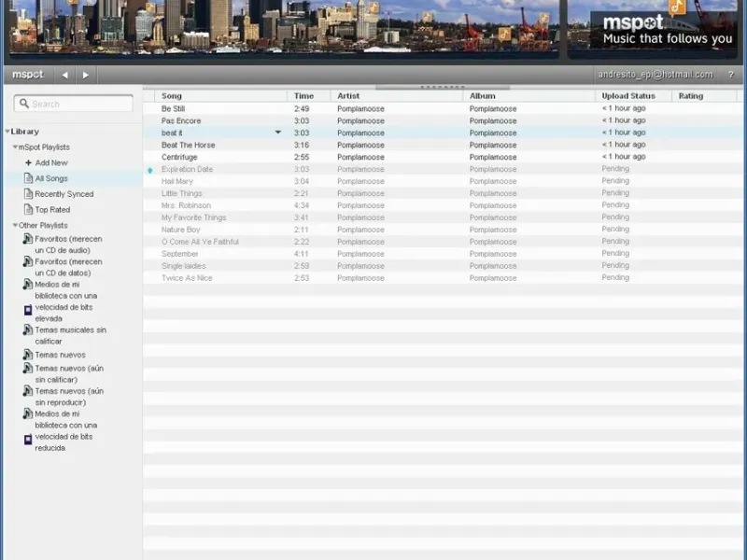Click the All Songs document icon
Screen dimensions: 747x560
coord(28,178)
